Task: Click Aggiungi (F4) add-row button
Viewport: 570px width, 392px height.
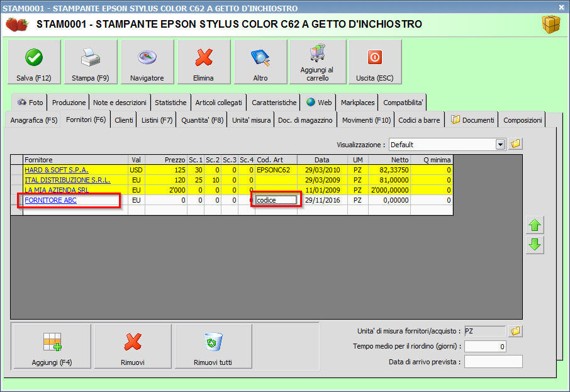Action: click(x=52, y=347)
